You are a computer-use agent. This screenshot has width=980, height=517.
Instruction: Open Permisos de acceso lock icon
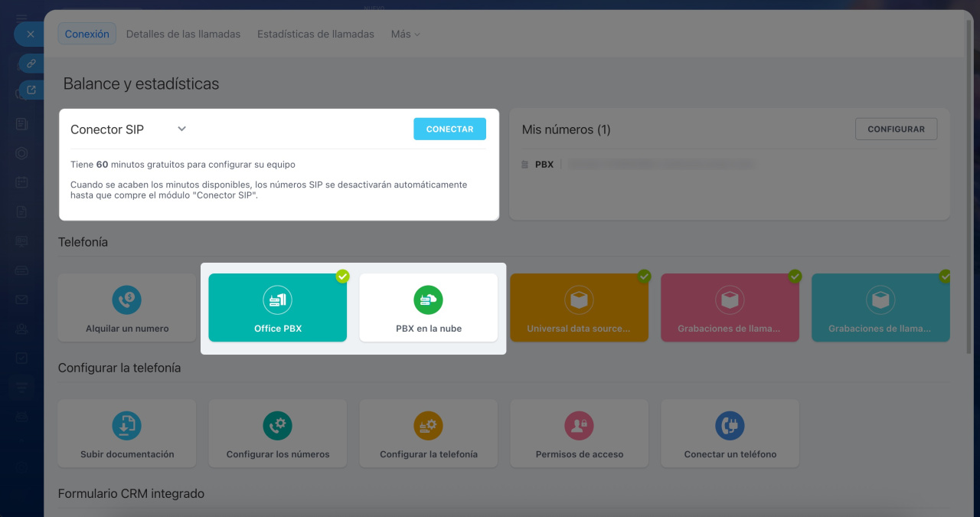pos(579,425)
